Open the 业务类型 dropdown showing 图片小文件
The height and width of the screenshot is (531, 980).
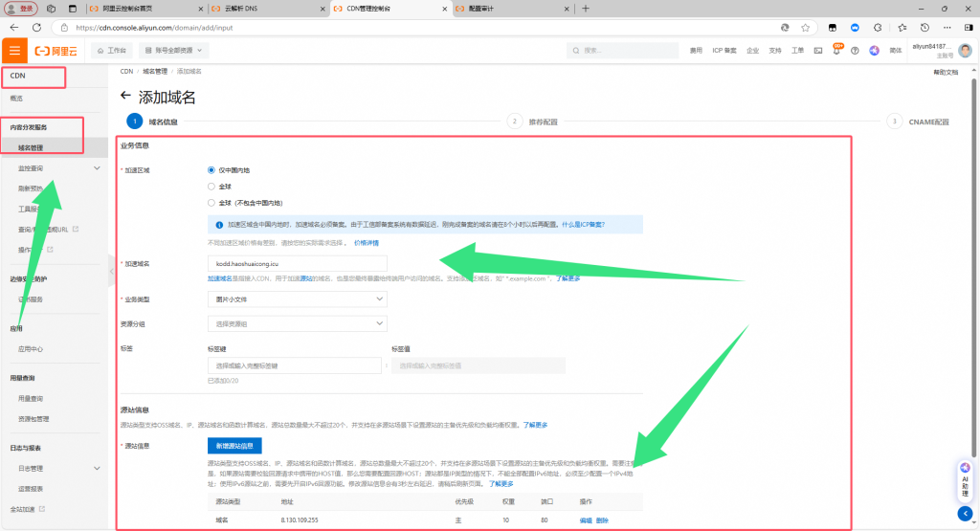tap(297, 299)
